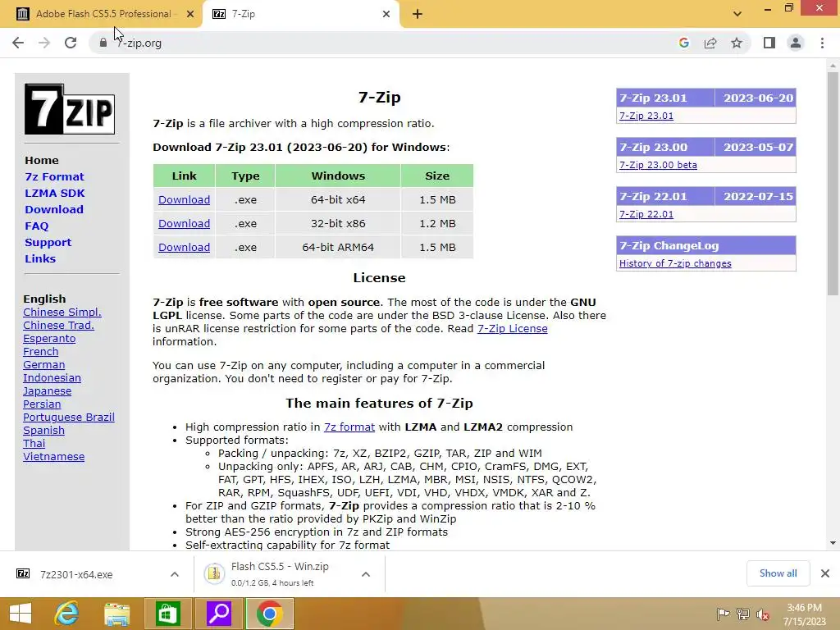The height and width of the screenshot is (630, 840).
Task: Open Google search icon in address bar
Action: [x=683, y=43]
